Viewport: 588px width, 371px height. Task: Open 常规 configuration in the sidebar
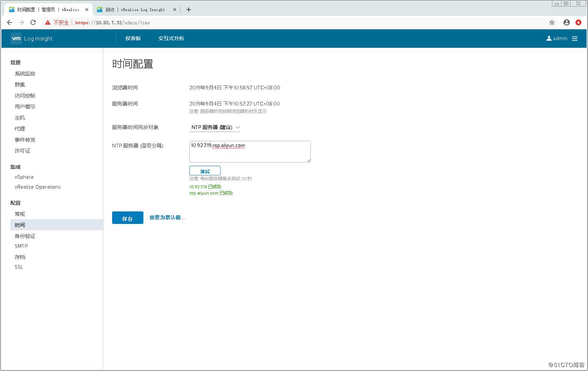(20, 214)
